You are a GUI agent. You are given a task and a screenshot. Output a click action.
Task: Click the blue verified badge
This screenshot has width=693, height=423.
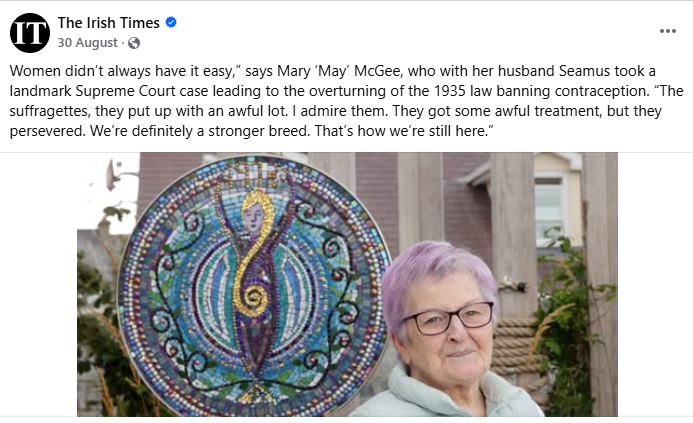tap(171, 22)
